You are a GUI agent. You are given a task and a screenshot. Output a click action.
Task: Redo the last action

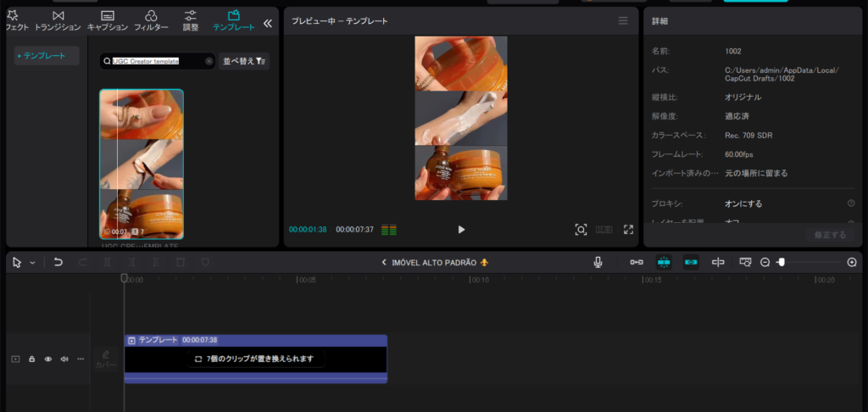82,263
